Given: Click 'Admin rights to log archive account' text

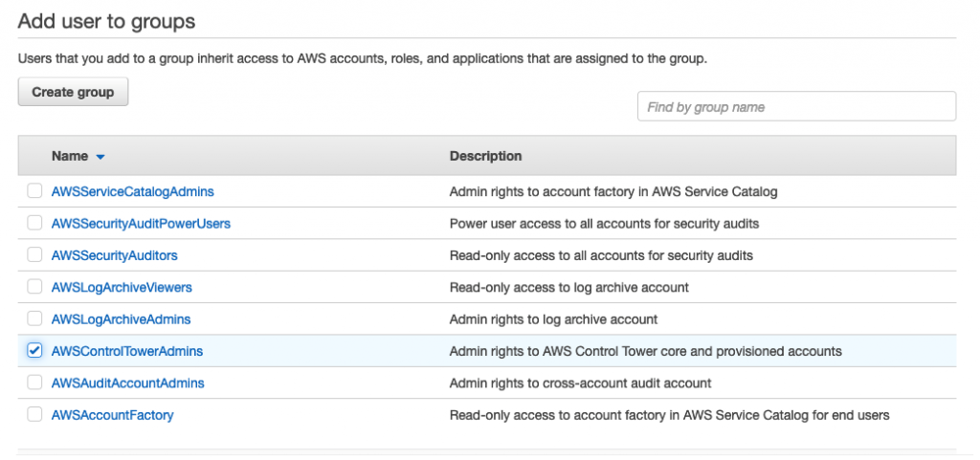Looking at the screenshot, I should [553, 319].
